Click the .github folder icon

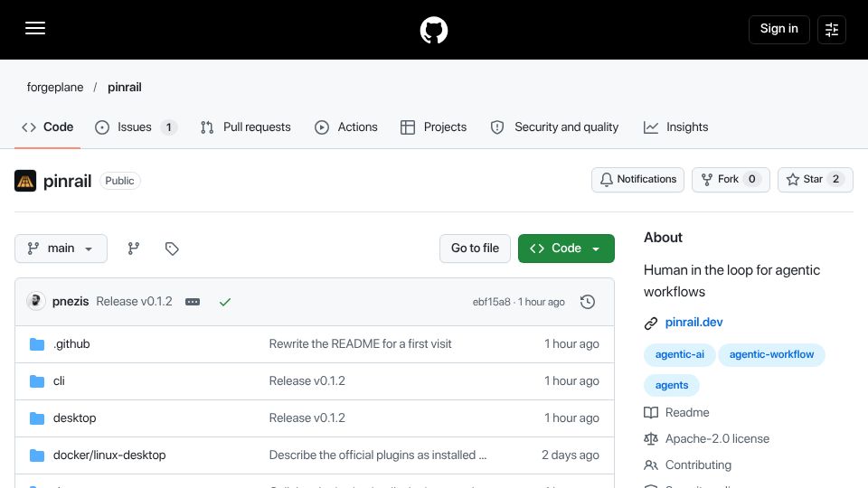37,344
